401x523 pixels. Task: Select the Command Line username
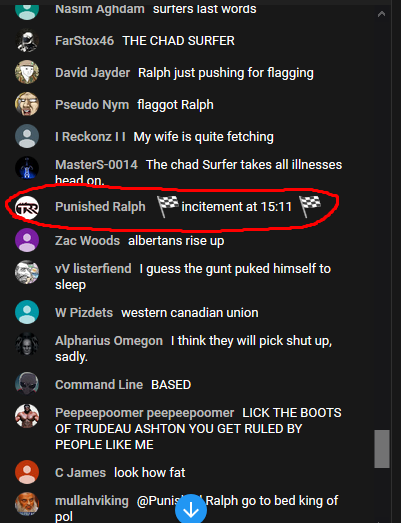coord(99,385)
